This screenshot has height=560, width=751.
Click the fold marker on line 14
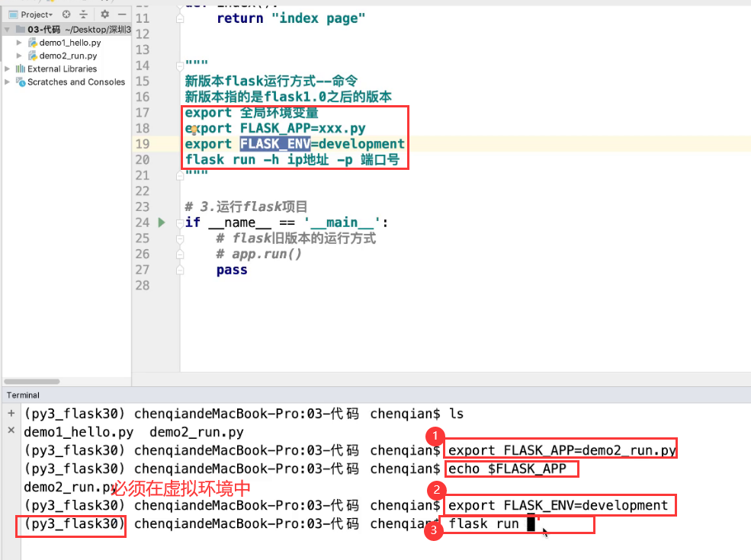tap(180, 66)
